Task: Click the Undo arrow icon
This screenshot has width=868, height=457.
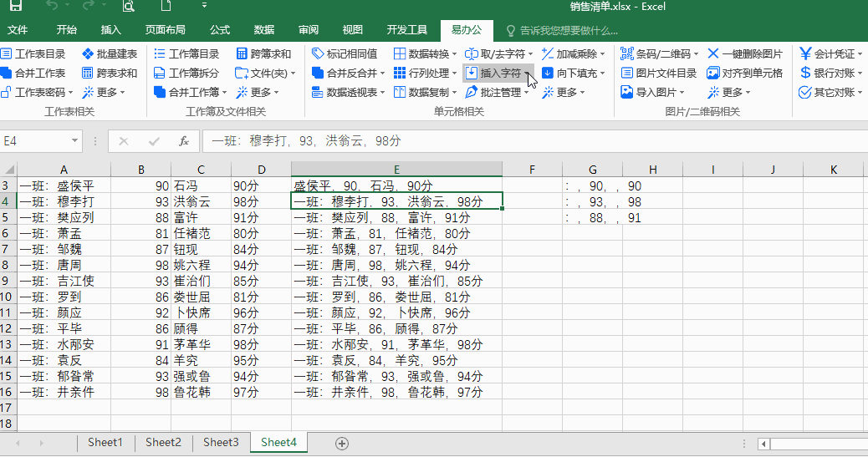Action: click(52, 6)
